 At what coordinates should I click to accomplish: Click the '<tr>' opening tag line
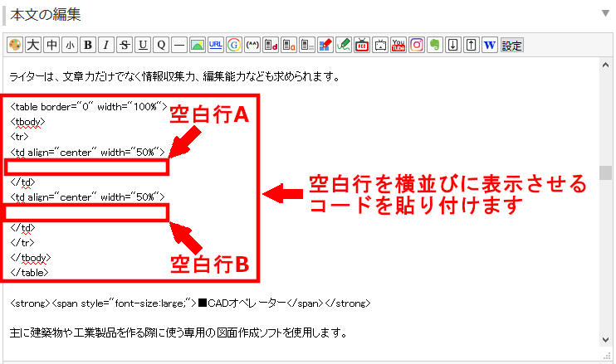(19, 137)
